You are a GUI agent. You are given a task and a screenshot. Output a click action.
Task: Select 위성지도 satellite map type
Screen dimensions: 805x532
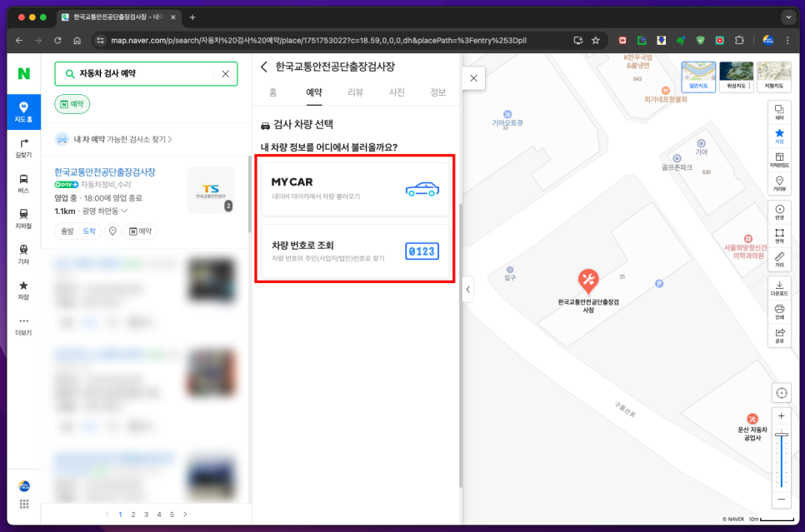pyautogui.click(x=736, y=76)
